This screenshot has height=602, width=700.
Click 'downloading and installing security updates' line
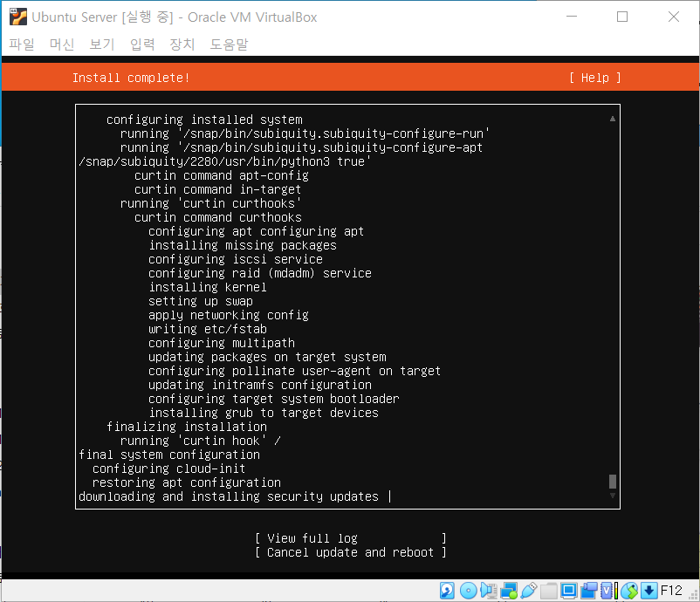[x=229, y=496]
